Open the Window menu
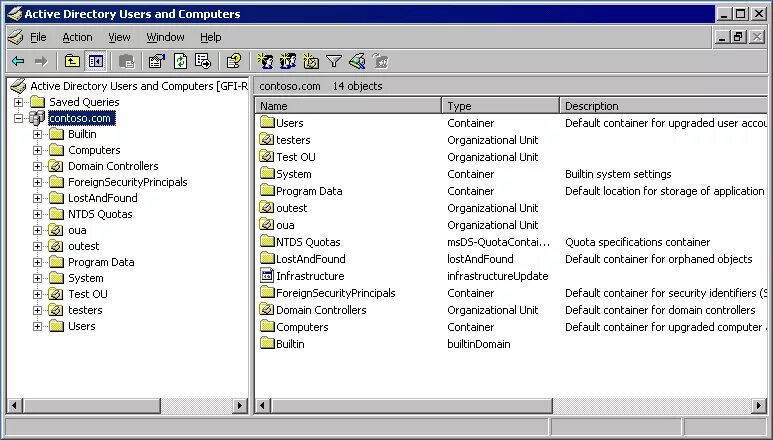The height and width of the screenshot is (440, 773). (165, 37)
